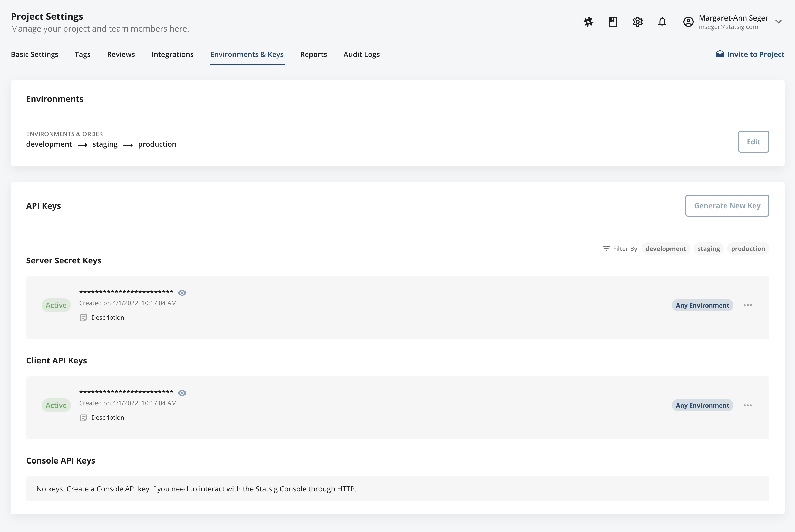Show the hidden Client API Key value
Viewport: 795px width, 532px height.
click(182, 392)
